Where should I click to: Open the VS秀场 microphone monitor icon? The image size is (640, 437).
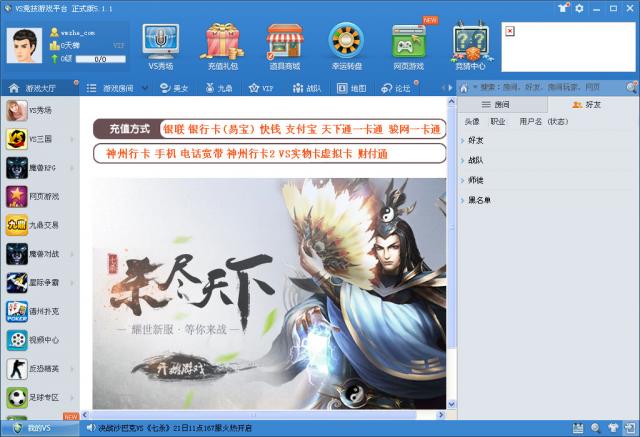[x=160, y=41]
